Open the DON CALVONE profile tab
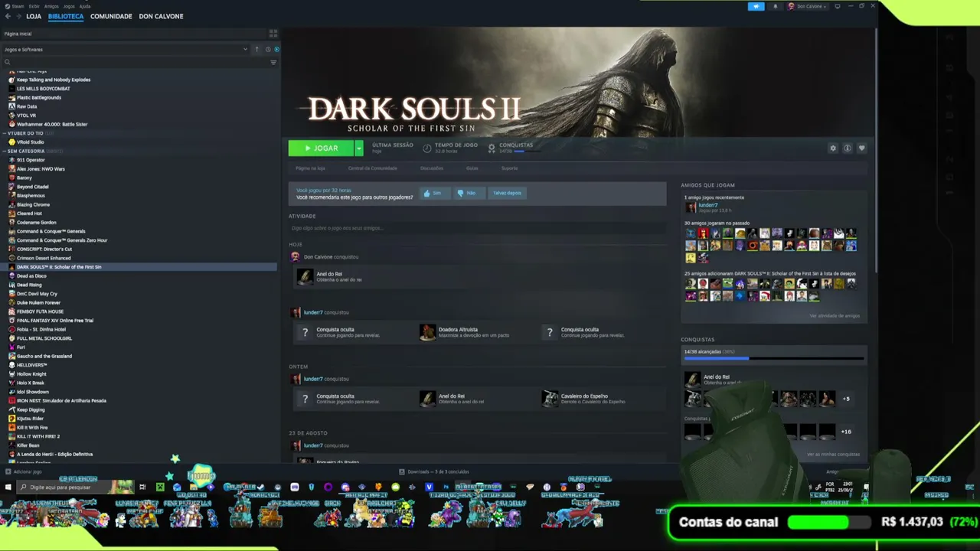 pos(161,16)
